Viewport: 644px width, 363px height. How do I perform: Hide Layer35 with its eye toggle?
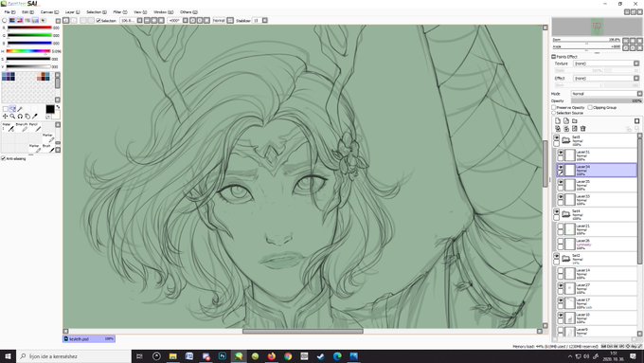561,182
